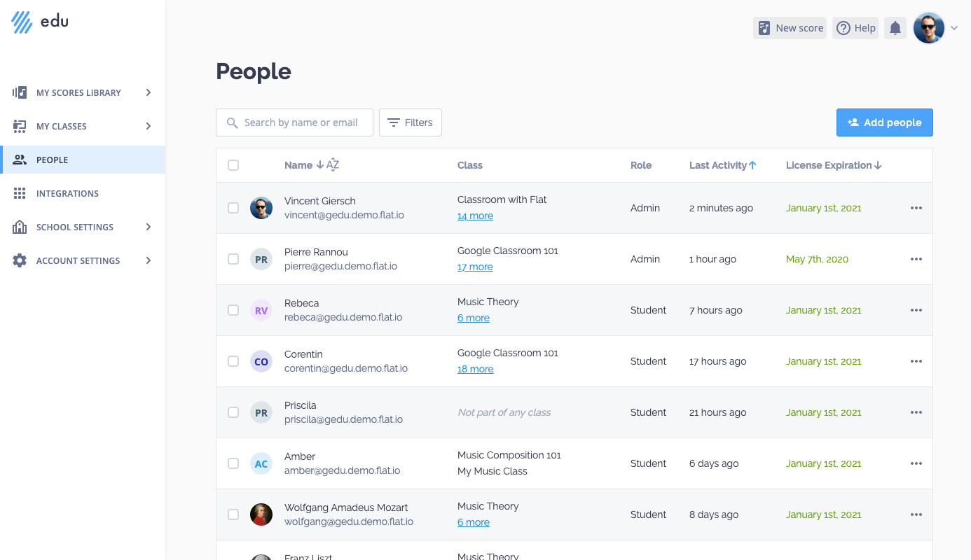The height and width of the screenshot is (560, 971).
Task: Click Amber's AC initials avatar
Action: pos(261,463)
